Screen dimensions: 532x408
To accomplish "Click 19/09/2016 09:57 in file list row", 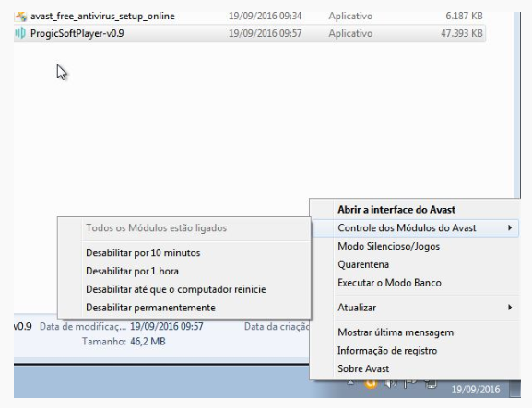I will point(265,33).
